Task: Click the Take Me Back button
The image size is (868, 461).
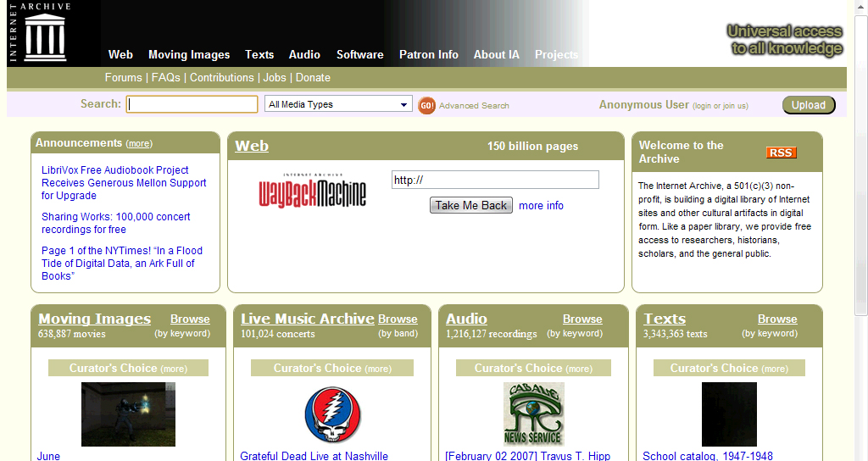Action: (x=471, y=205)
